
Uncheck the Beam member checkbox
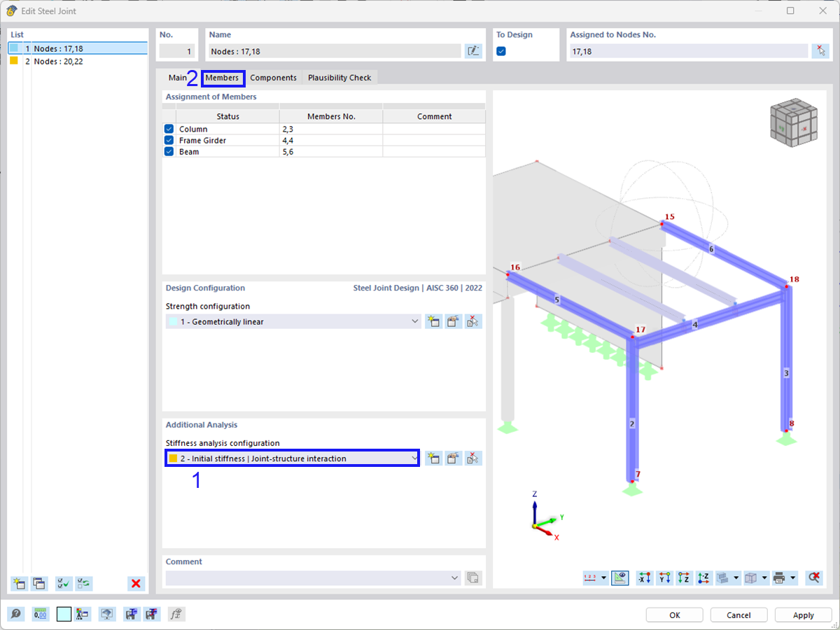pyautogui.click(x=169, y=151)
